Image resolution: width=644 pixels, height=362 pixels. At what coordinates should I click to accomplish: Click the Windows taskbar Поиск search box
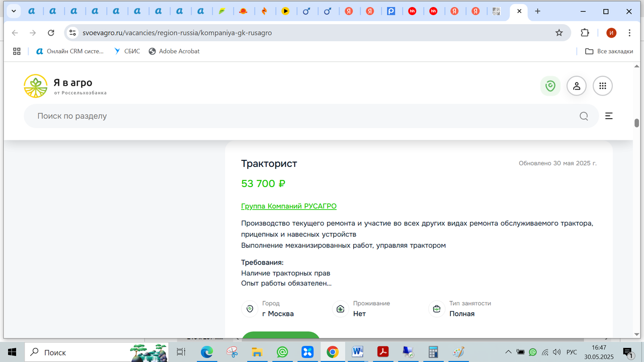click(x=96, y=352)
